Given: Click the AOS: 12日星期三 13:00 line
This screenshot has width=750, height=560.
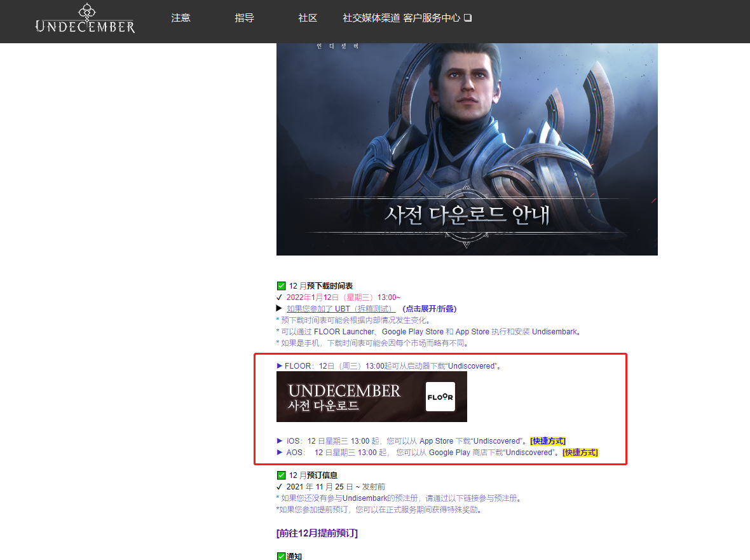Looking at the screenshot, I should [419, 453].
